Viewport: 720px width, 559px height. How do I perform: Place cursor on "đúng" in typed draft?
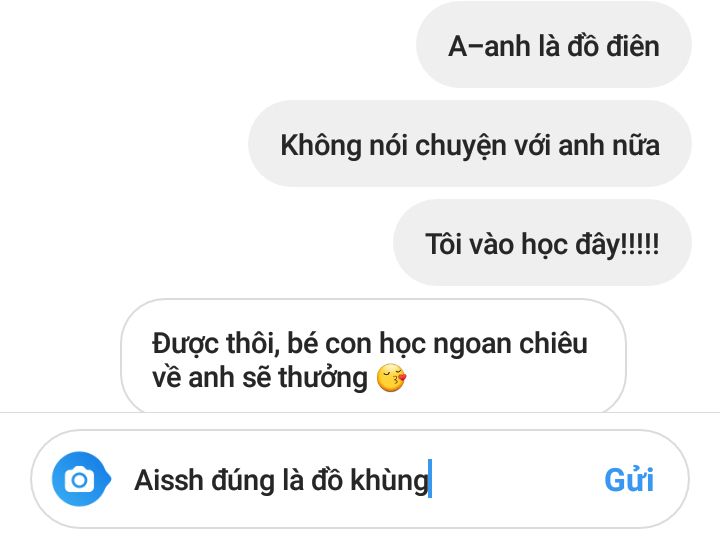point(243,481)
